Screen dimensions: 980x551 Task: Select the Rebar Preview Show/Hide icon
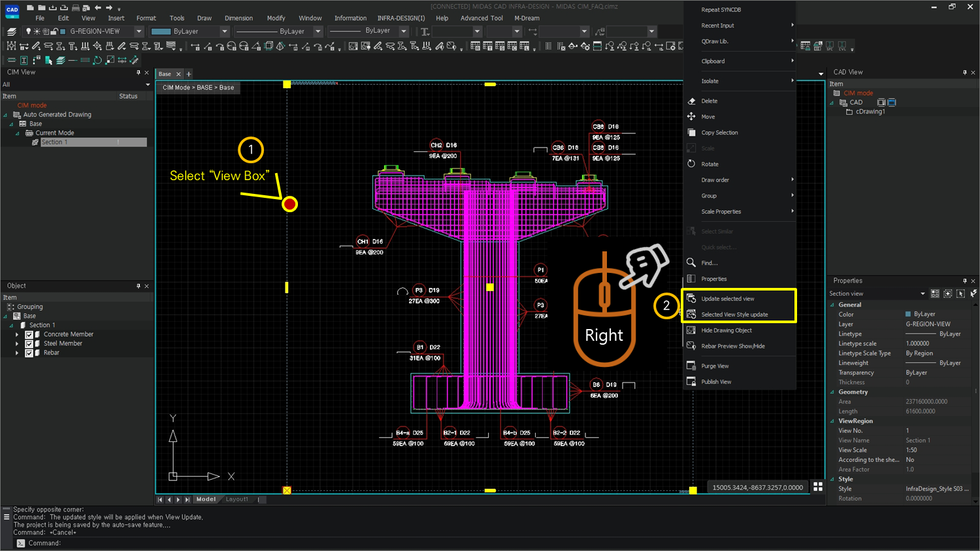(692, 346)
